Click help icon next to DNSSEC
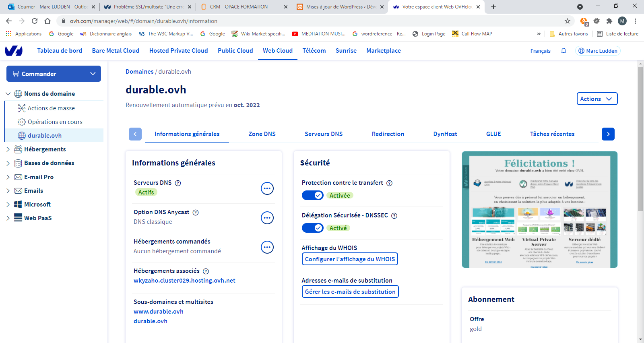The height and width of the screenshot is (343, 644). click(394, 216)
